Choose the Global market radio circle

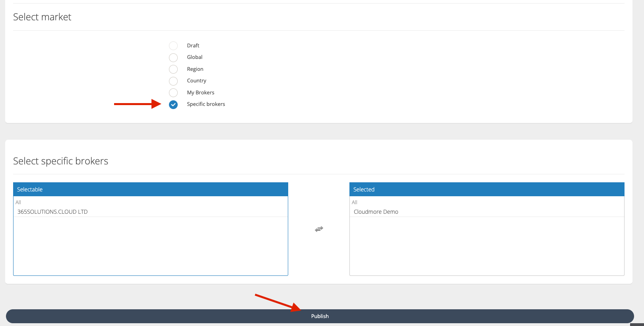click(173, 57)
